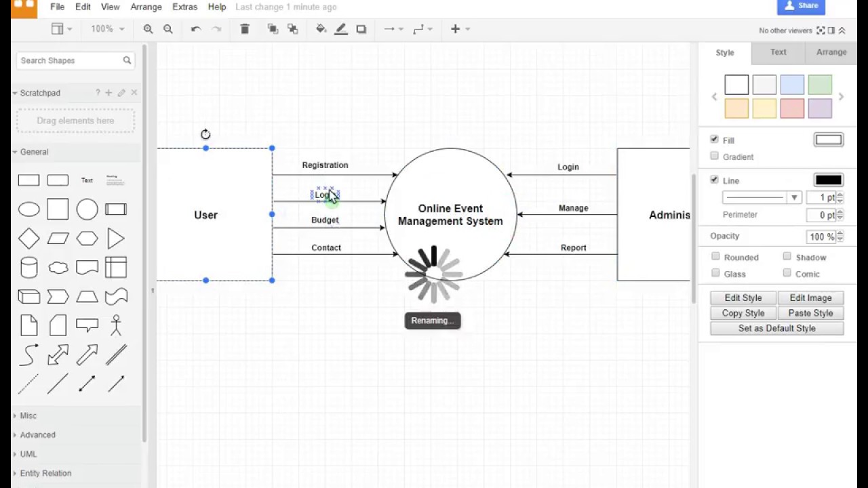Viewport: 868px width, 488px height.
Task: Open the Edit menu
Action: (83, 7)
